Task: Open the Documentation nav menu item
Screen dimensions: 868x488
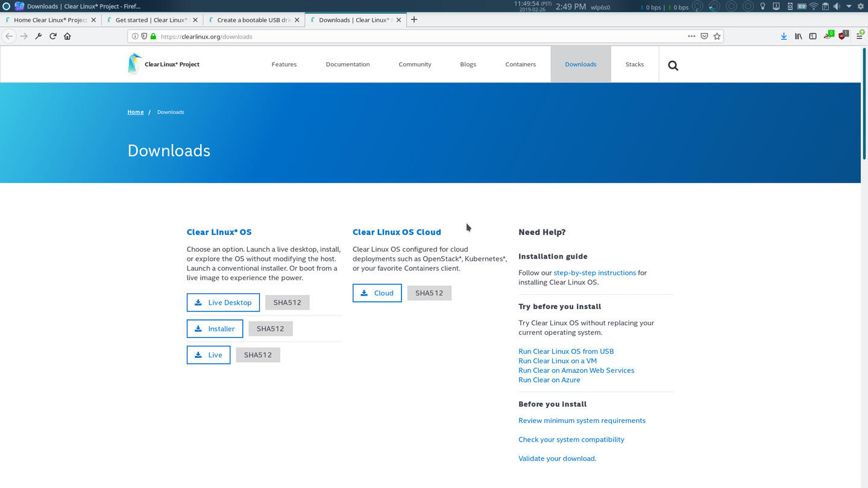Action: click(x=348, y=64)
